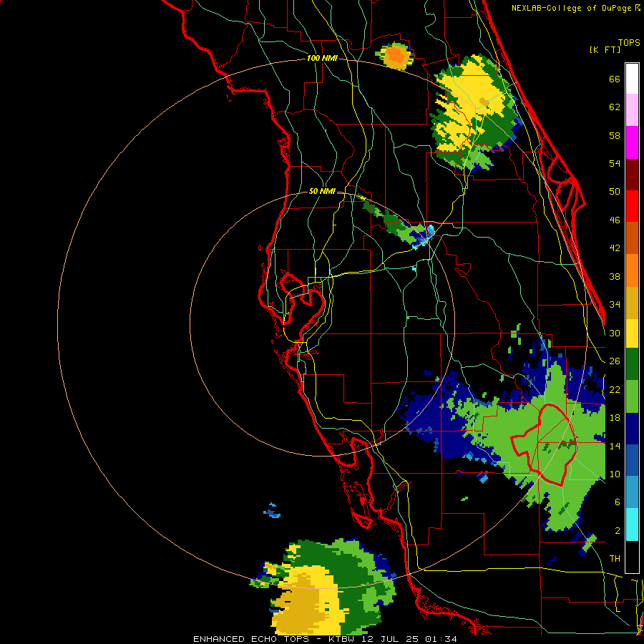Click the white swatch in the tops legend
The image size is (644, 644).
tap(632, 79)
